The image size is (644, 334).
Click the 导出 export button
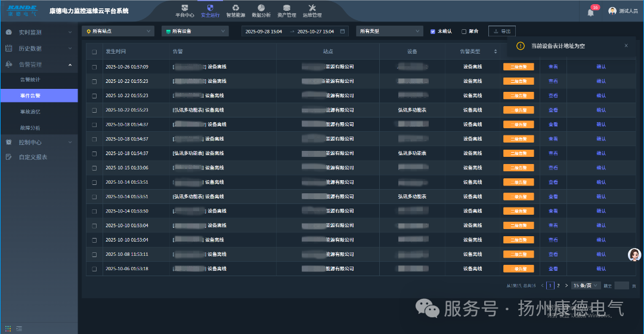point(501,31)
